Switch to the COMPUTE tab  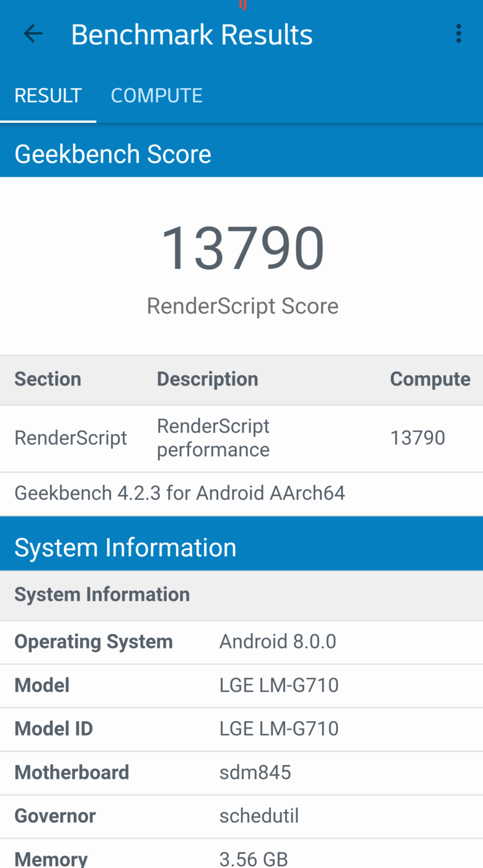click(156, 95)
